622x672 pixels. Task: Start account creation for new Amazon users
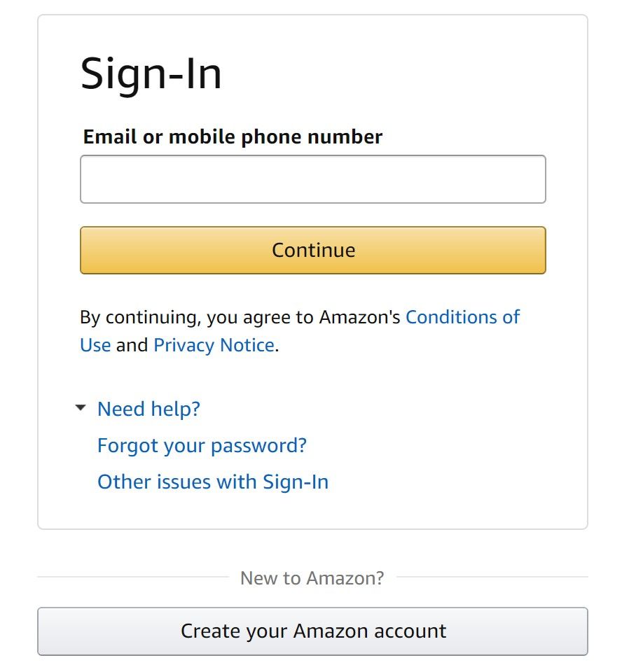point(312,631)
